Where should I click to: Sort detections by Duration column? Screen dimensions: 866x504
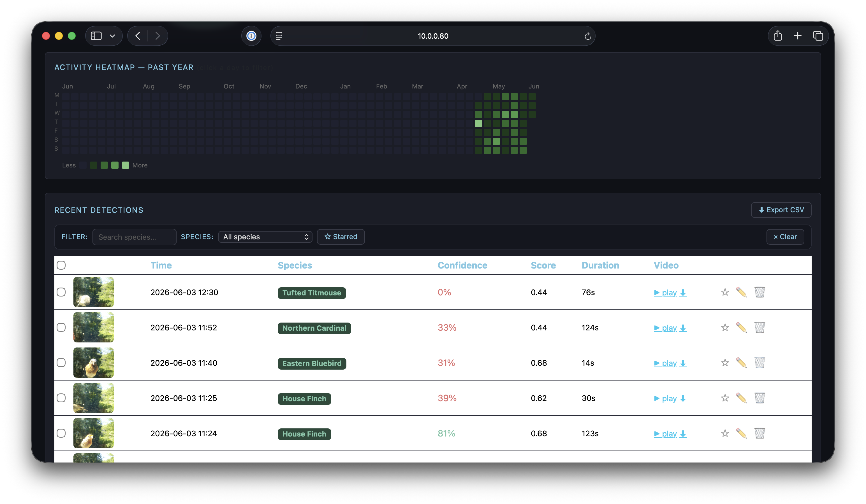[x=600, y=265]
